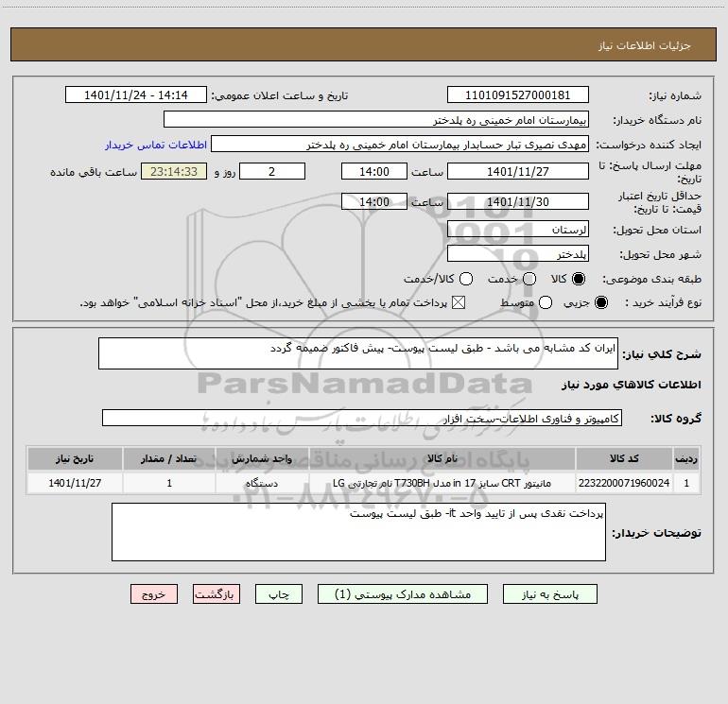This screenshot has width=728, height=704.
Task: Click the delivery city field پلدختر
Action: coord(518,253)
